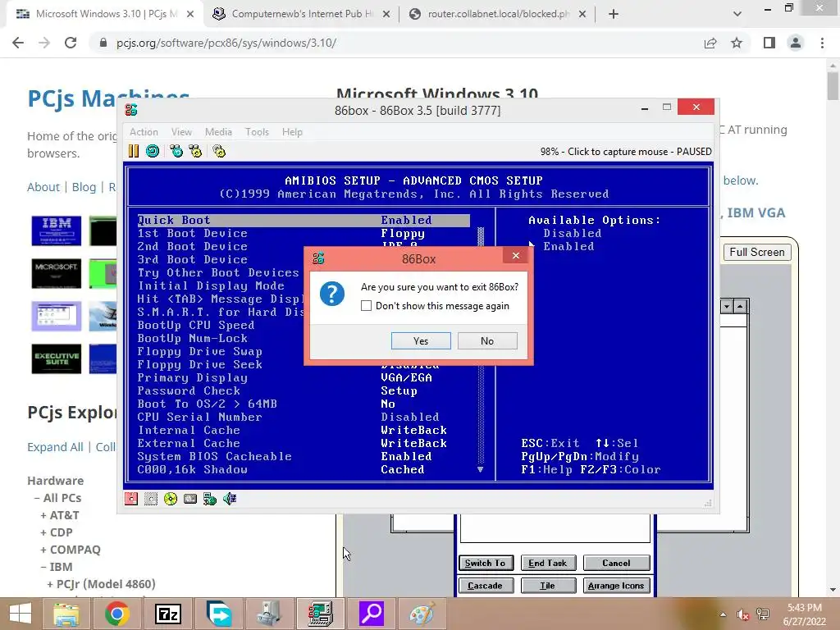The width and height of the screenshot is (840, 630).
Task: Click the Windows Start button
Action: 21,614
